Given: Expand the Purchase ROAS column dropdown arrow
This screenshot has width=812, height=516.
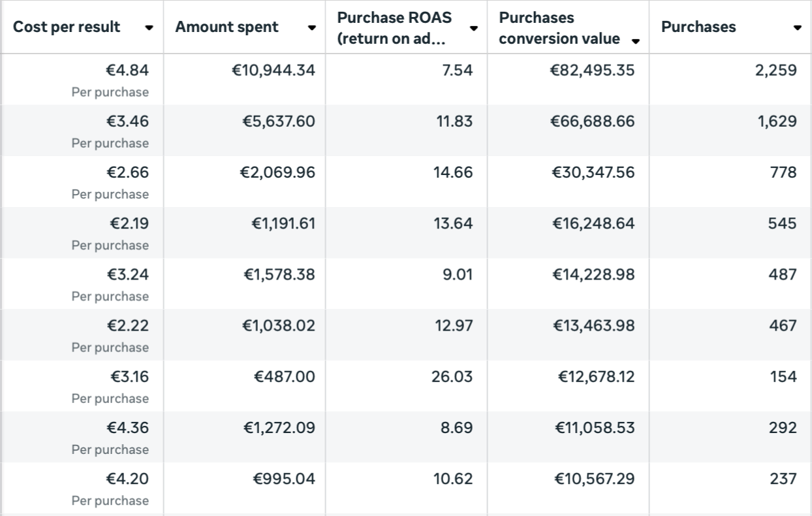Looking at the screenshot, I should coord(474,28).
